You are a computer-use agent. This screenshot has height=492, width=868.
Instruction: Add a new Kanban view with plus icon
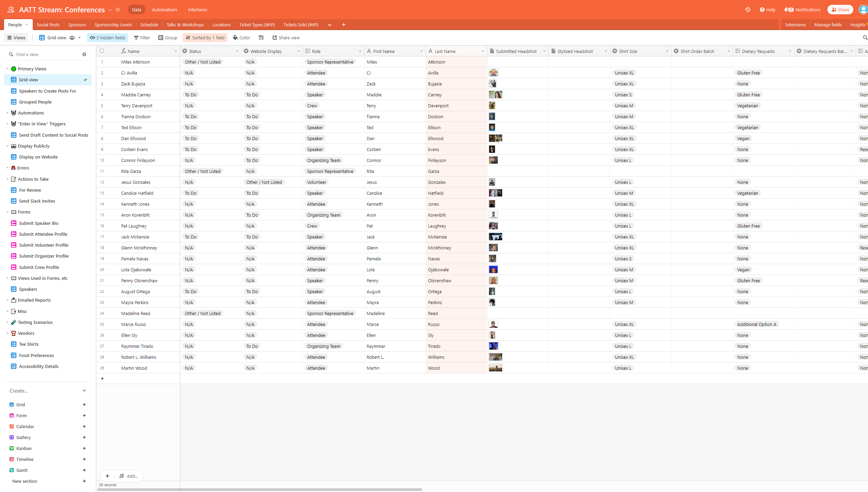pyautogui.click(x=84, y=448)
